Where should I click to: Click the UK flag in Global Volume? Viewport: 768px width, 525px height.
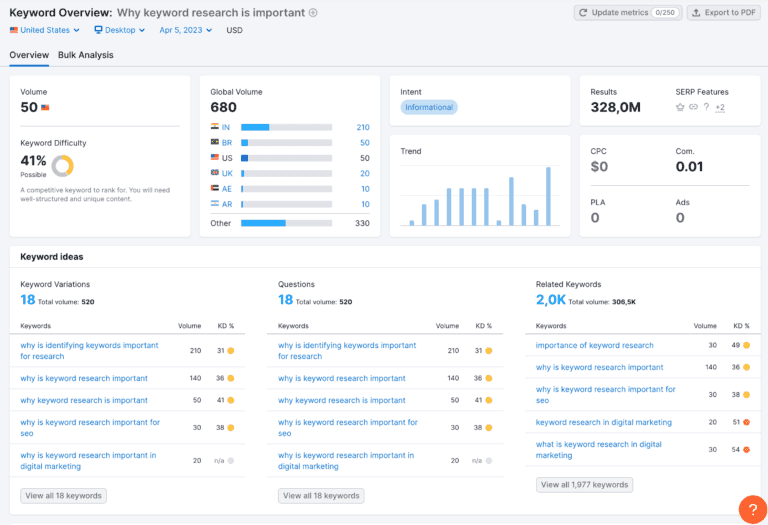pos(215,173)
